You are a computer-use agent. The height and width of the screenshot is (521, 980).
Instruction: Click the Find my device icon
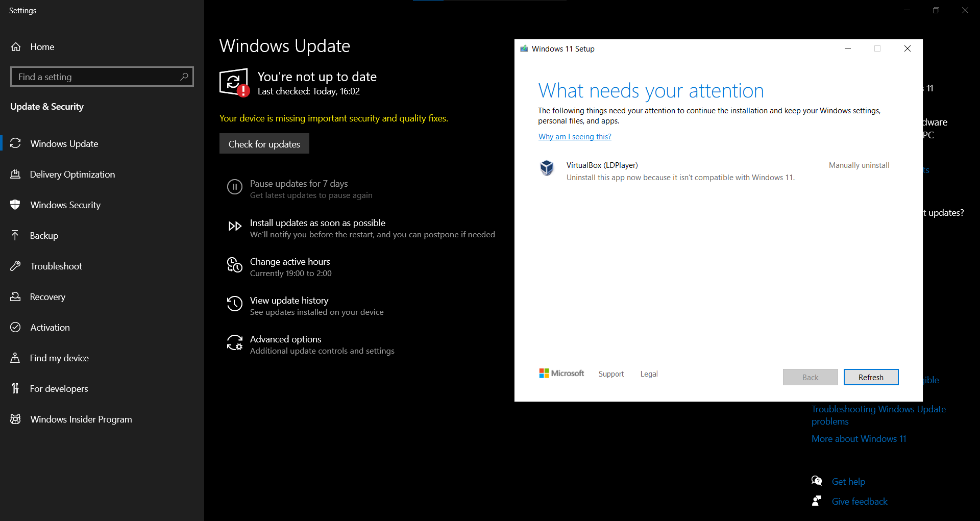pyautogui.click(x=15, y=358)
